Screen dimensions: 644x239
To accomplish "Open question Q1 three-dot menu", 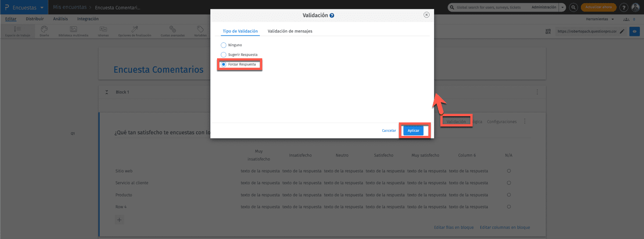I will click(525, 122).
